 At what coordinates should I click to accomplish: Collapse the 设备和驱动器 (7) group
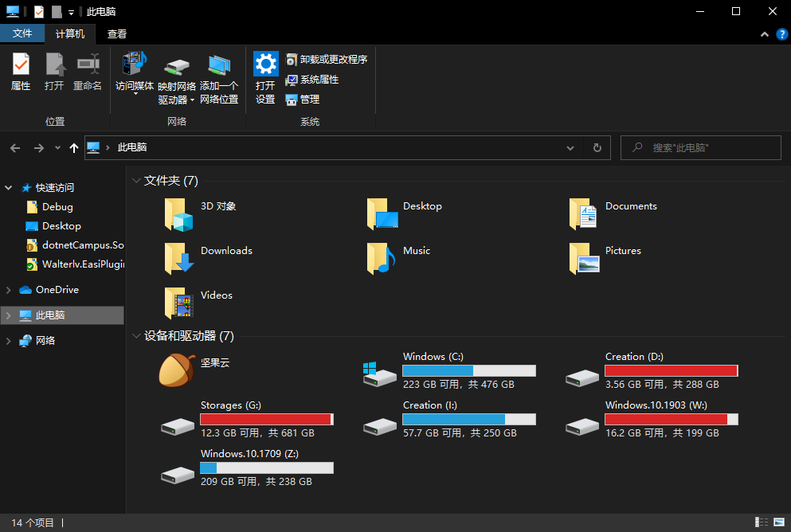(136, 337)
